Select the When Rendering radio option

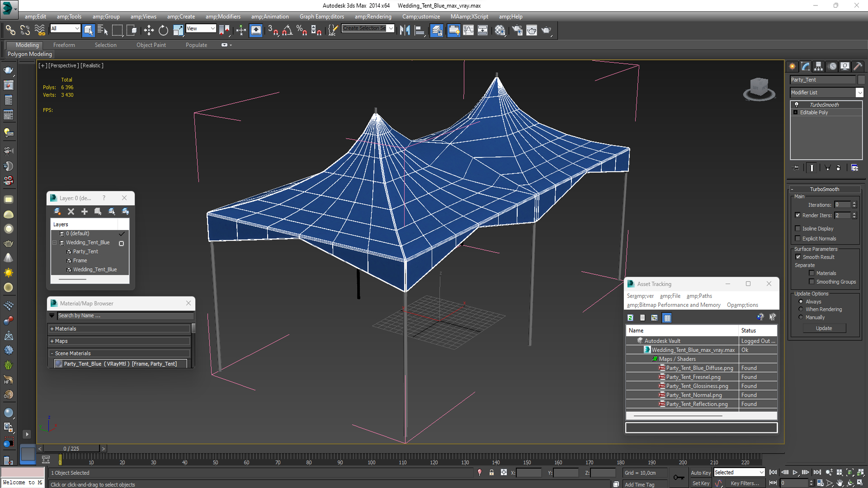801,310
